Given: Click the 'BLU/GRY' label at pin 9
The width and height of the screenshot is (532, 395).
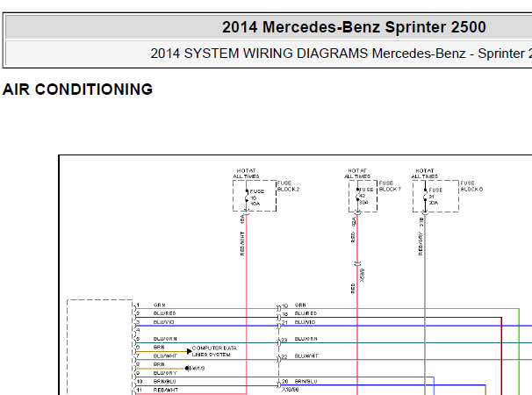Looking at the screenshot, I should (x=165, y=373).
